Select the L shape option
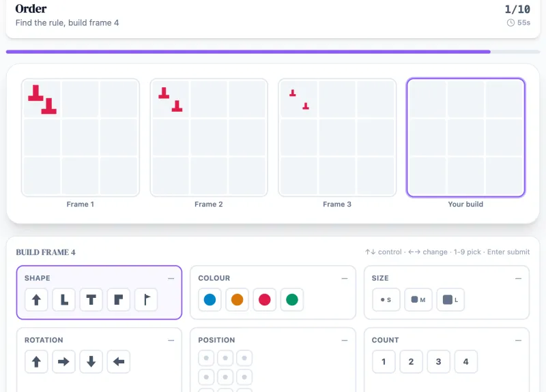Image resolution: width=546 pixels, height=392 pixels. [63, 299]
